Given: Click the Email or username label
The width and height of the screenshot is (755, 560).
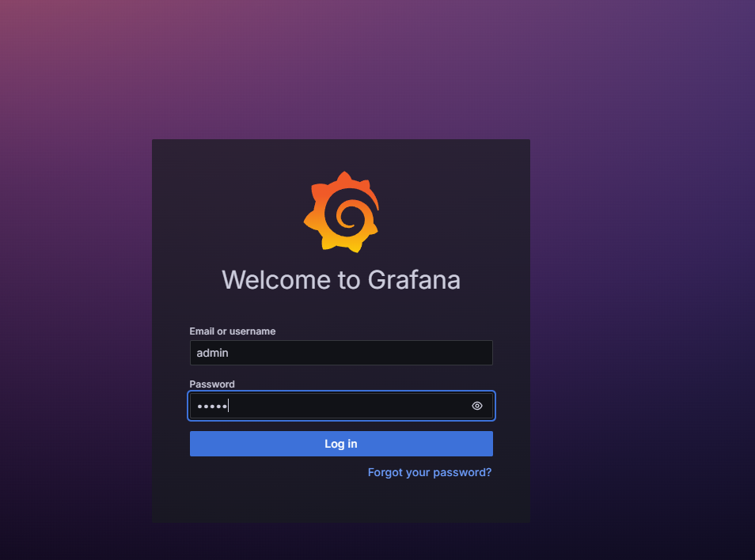Looking at the screenshot, I should (233, 331).
